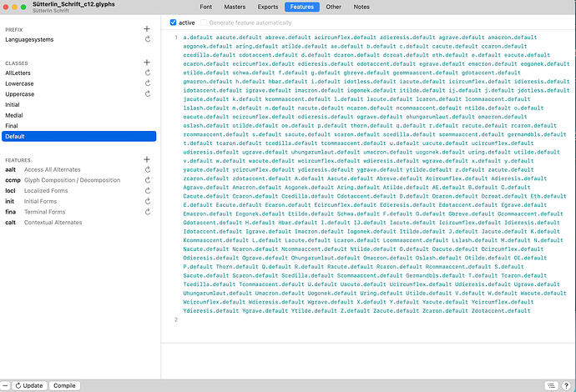
Task: Click the Compile button
Action: 64,386
